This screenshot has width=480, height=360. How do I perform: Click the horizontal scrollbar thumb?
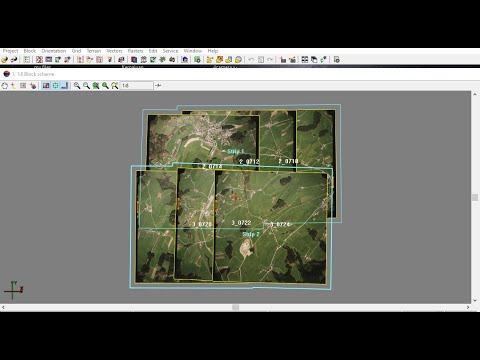click(236, 307)
